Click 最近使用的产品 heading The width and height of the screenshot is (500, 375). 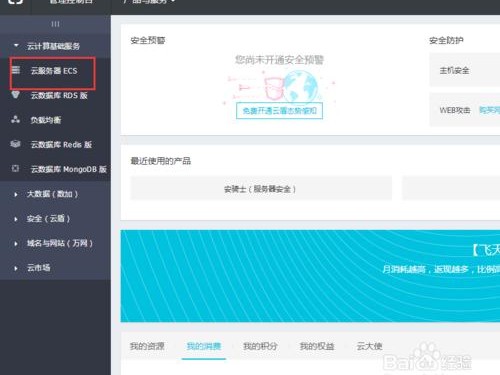161,161
